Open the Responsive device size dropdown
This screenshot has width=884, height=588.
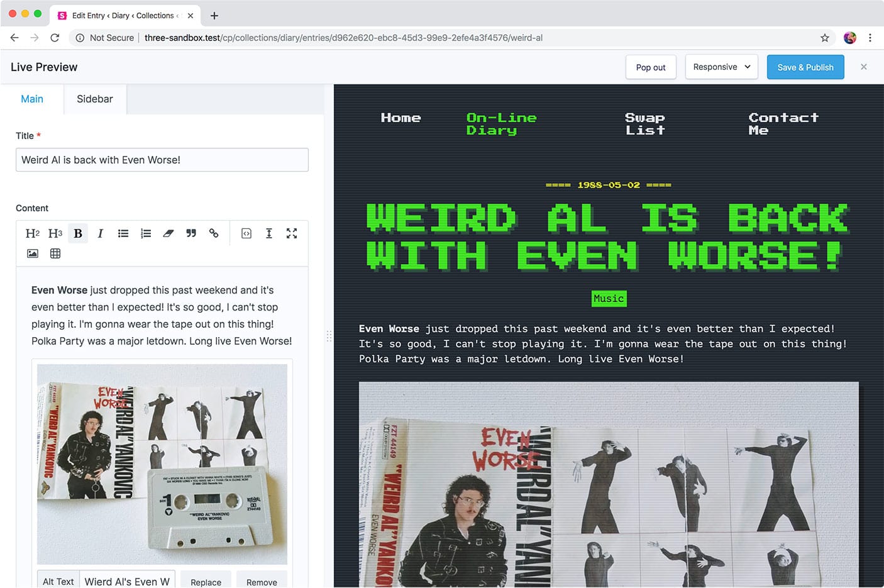(x=721, y=67)
